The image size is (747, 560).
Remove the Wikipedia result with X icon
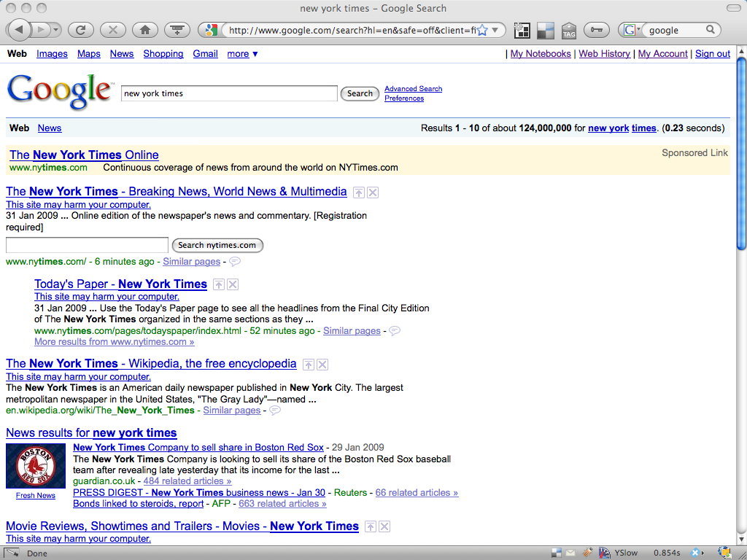(x=322, y=365)
